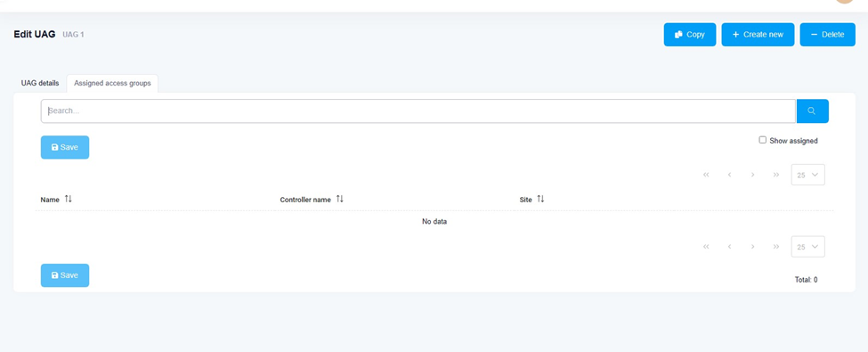Go to last page in top pagination

776,175
